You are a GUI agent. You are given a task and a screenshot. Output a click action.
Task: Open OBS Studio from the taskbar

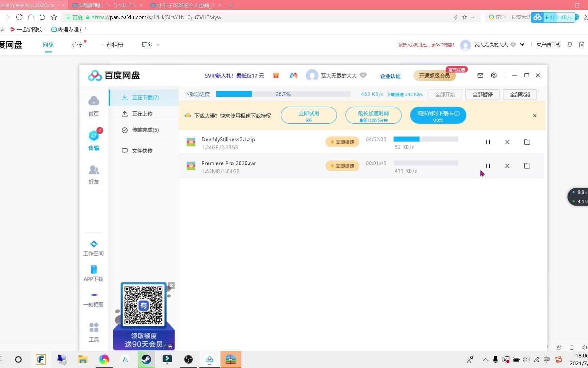188,359
